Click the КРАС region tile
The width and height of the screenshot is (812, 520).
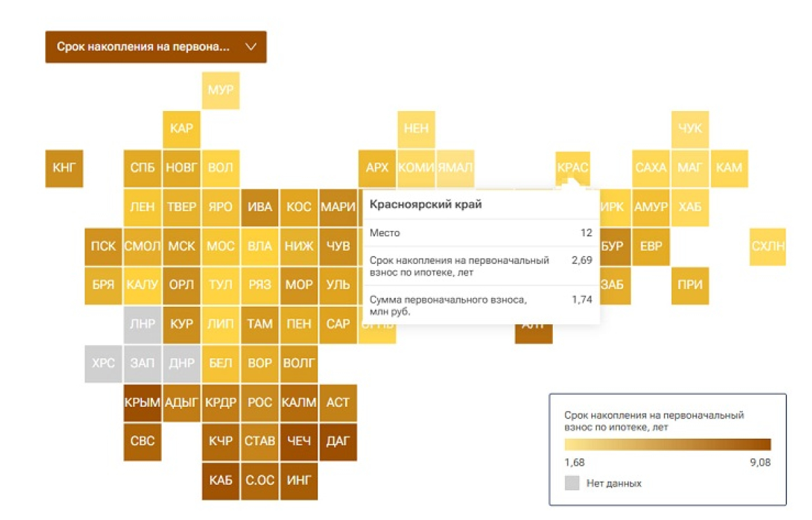pyautogui.click(x=572, y=167)
